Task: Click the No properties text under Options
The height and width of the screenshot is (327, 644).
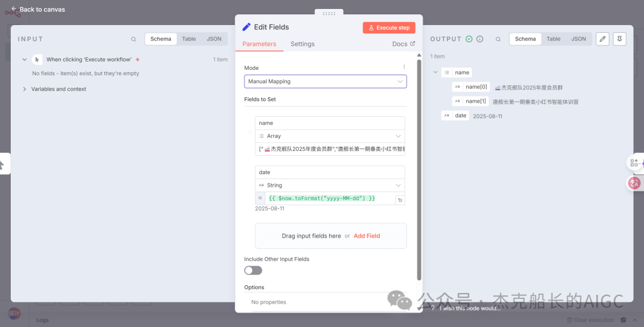Action: [x=268, y=302]
